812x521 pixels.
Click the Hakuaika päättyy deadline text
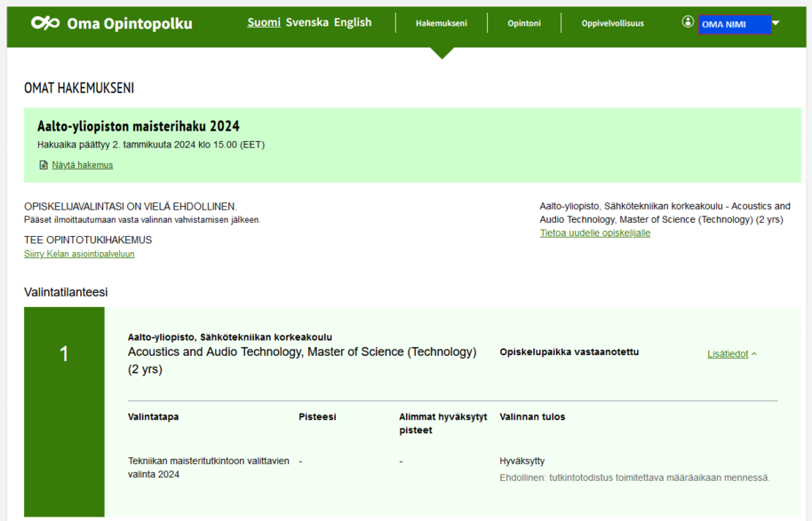[x=151, y=145]
